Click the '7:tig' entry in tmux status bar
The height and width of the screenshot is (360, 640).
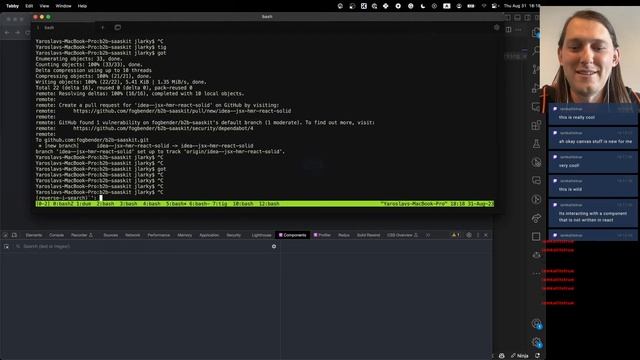(219, 203)
